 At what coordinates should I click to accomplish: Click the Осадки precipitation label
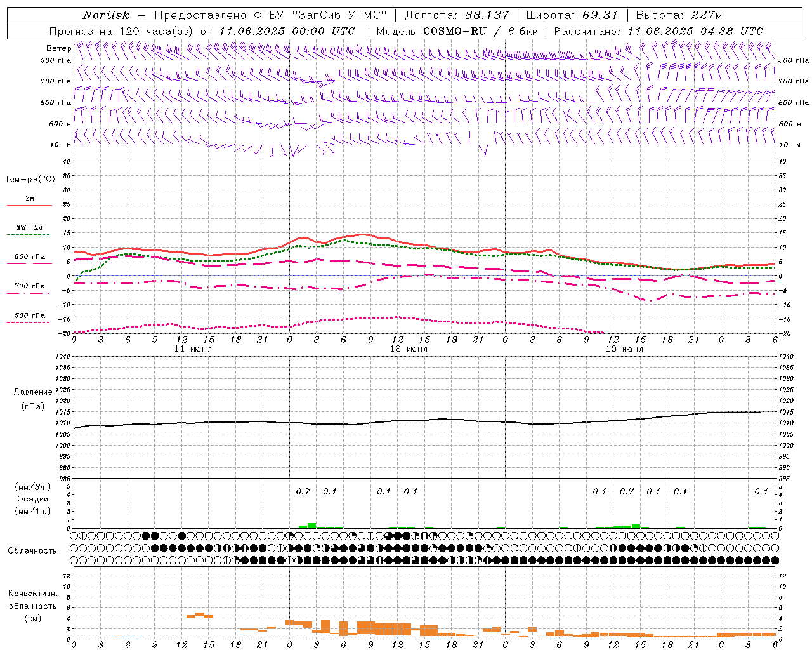pos(33,500)
